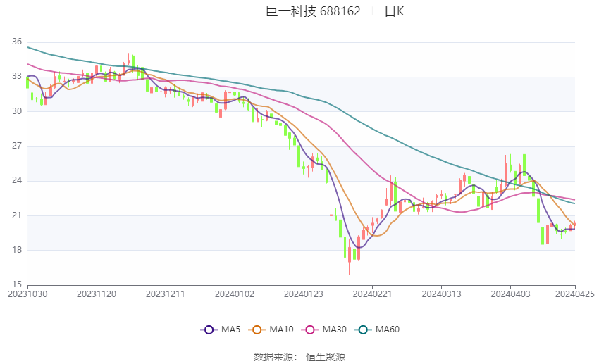
Task: Click the purple MA5 legend circle icon
Action: tap(208, 330)
